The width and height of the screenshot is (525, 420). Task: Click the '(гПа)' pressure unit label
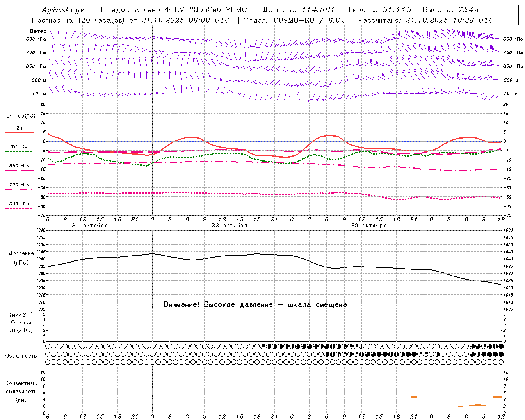tap(21, 263)
